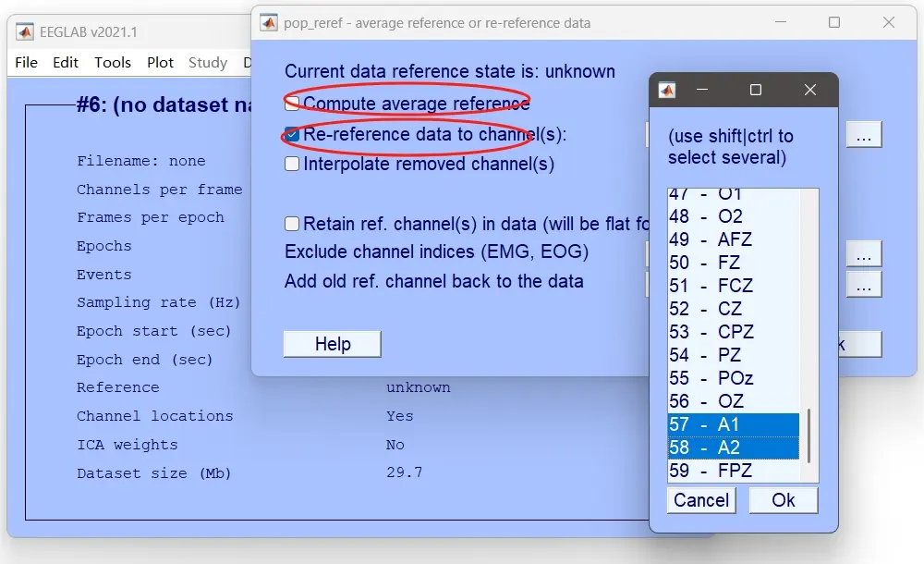Screen dimensions: 924x564
Task: Click Cancel in channel selection dialog
Action: pos(701,500)
